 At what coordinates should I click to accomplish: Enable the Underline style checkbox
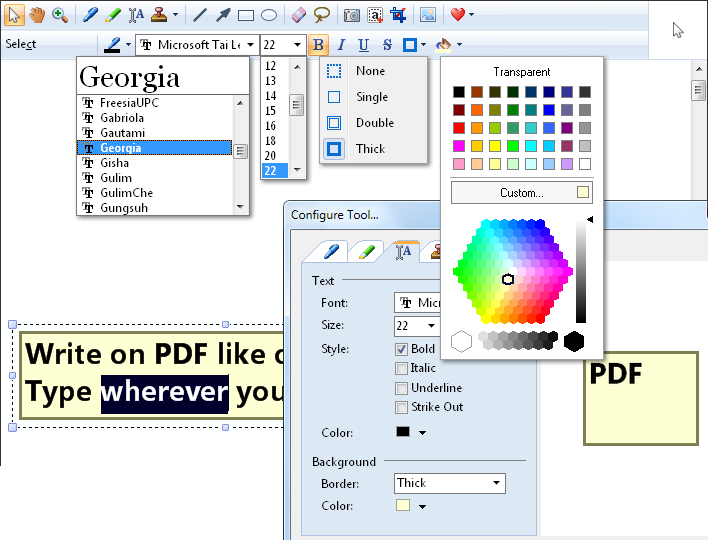(402, 388)
